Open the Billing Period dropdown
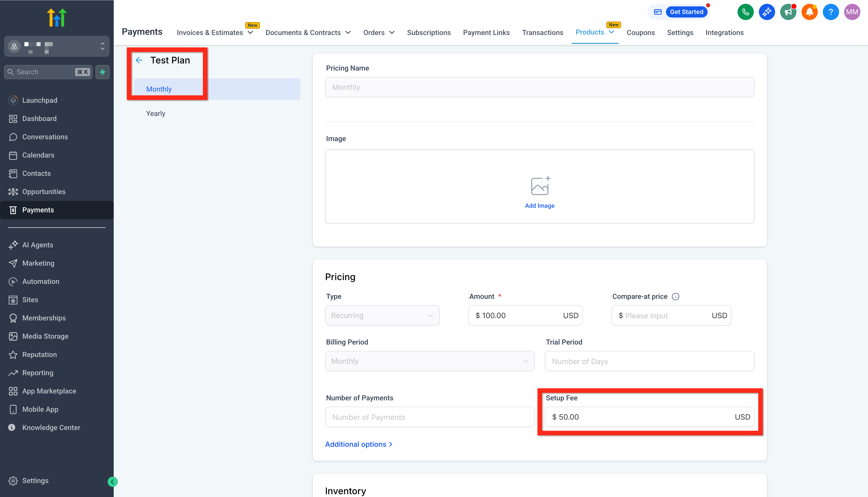868x497 pixels. (430, 361)
